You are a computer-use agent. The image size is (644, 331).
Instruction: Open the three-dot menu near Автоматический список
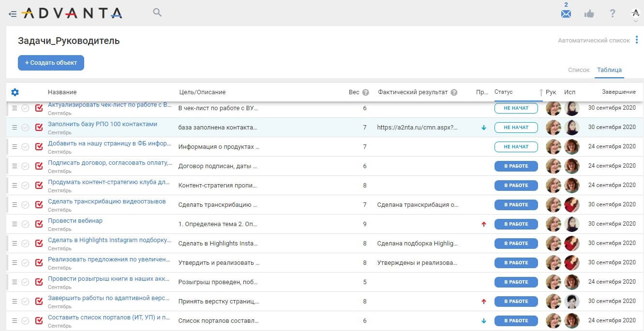637,41
